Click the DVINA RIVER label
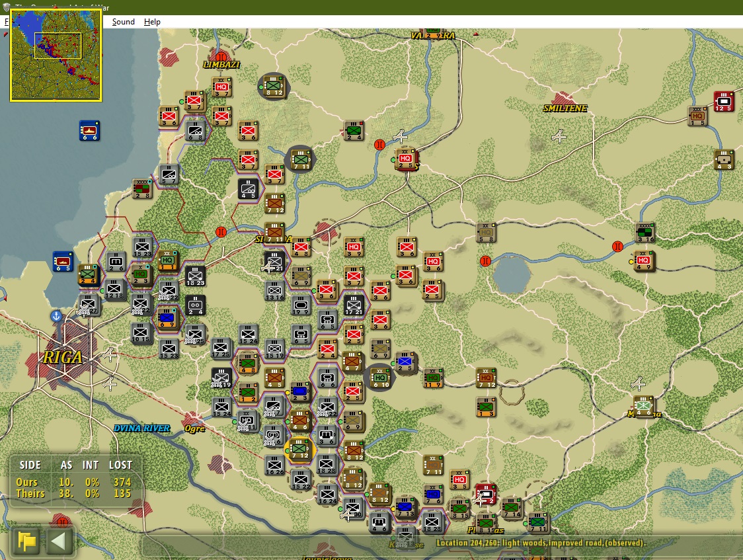The image size is (743, 560). [x=141, y=428]
